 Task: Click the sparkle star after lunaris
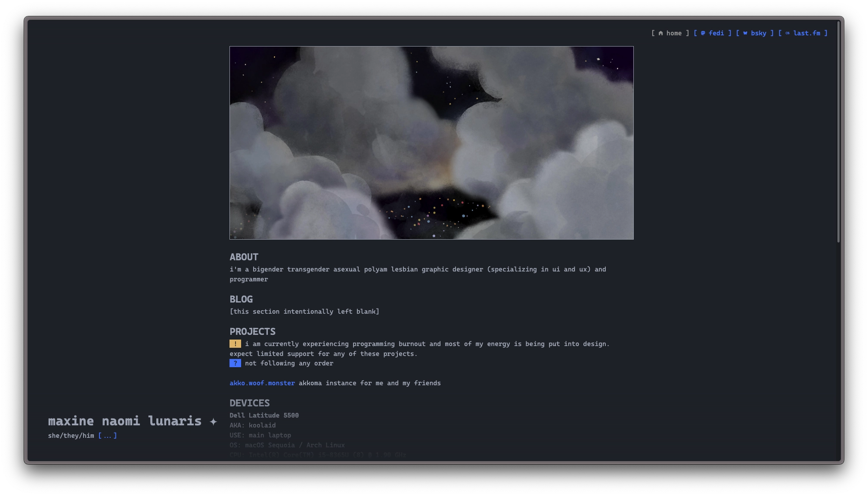click(213, 422)
